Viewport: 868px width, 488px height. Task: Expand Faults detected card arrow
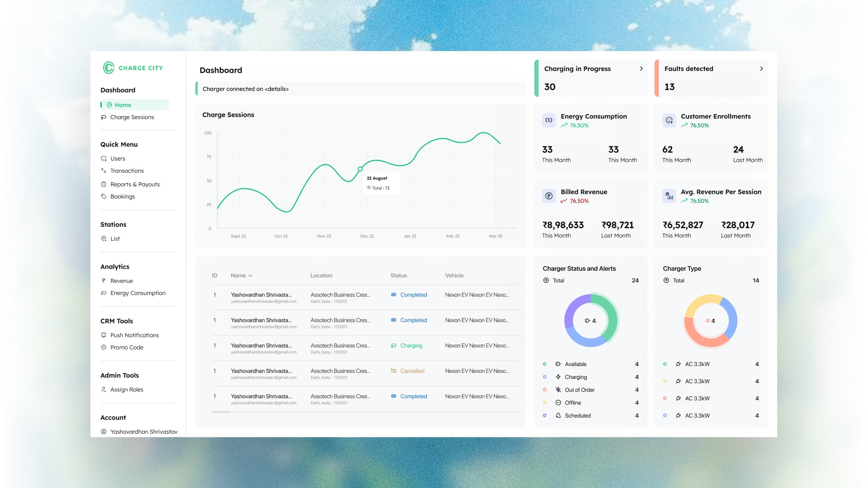pyautogui.click(x=761, y=69)
